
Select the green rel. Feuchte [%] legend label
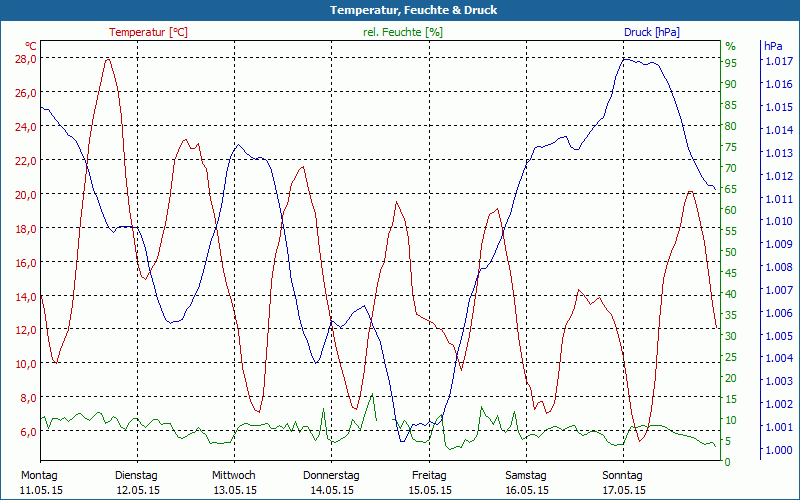pos(403,32)
